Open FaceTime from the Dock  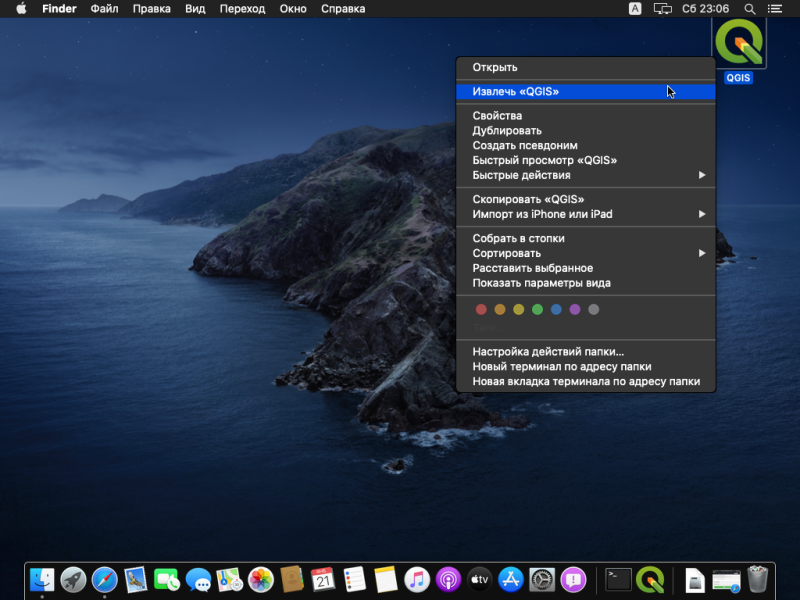(x=167, y=580)
